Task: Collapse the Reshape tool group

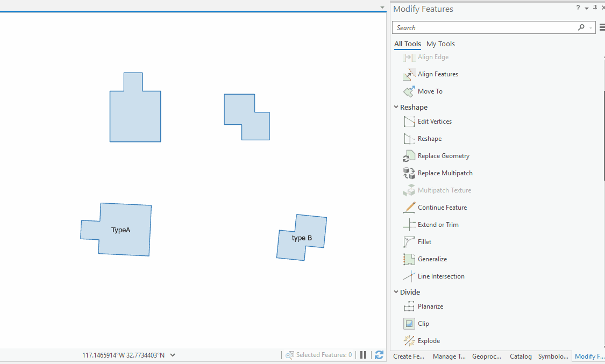Action: click(x=396, y=107)
